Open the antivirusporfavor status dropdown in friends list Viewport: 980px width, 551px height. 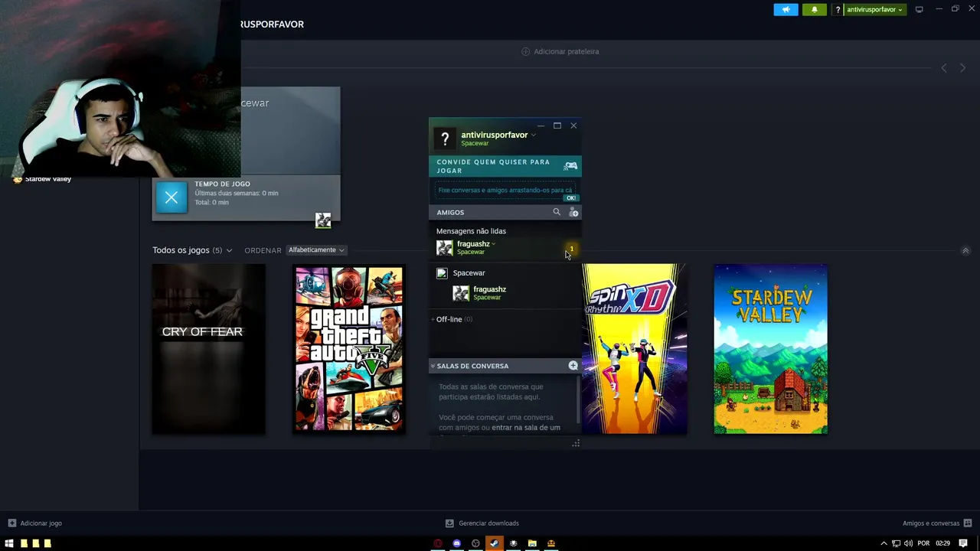[533, 135]
